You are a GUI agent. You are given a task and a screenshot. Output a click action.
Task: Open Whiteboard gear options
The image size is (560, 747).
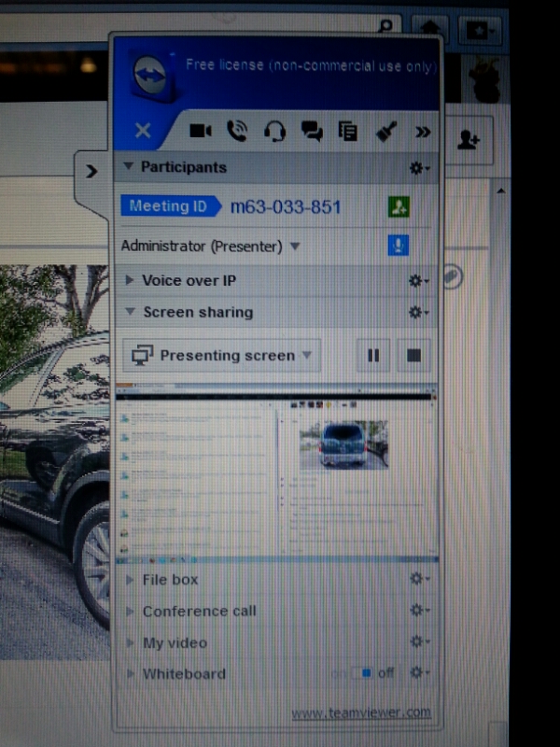pyautogui.click(x=419, y=672)
